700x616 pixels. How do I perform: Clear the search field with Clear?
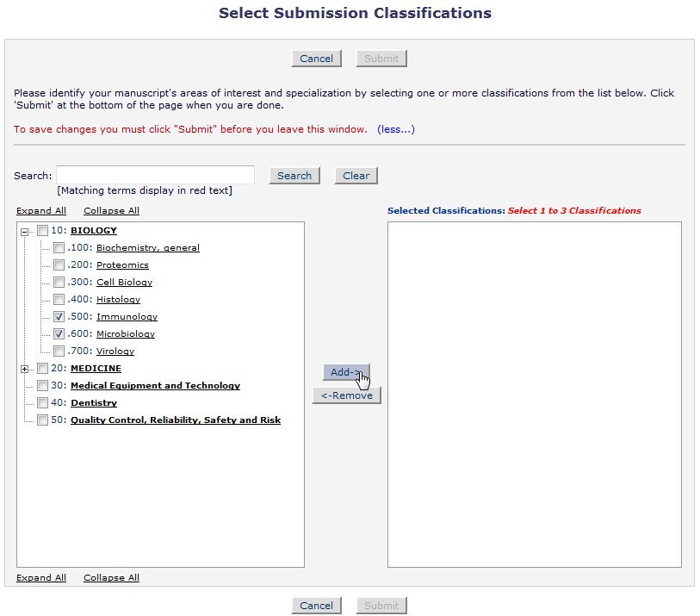pos(356,176)
